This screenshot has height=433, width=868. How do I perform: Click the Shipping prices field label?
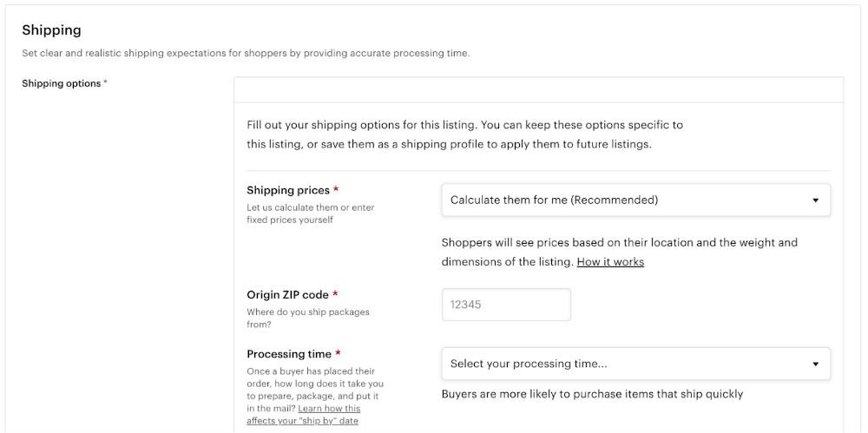[x=287, y=190]
